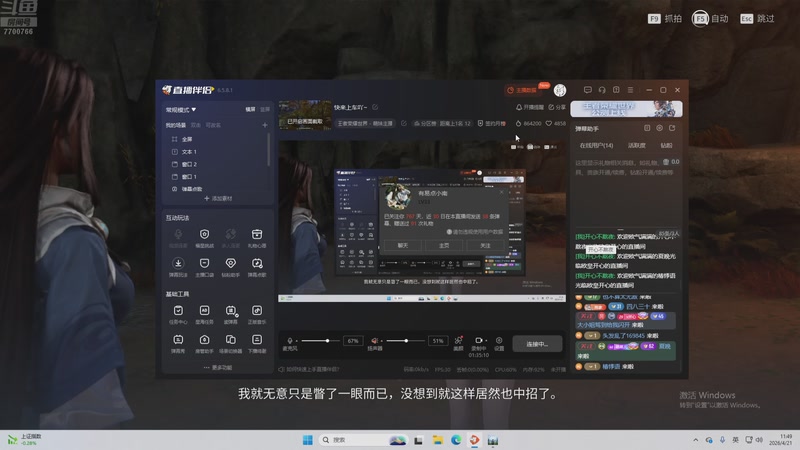Viewport: 800px width, 450px height.
Task: Open the 弹幕玩法 download-arrow icon
Action: (x=178, y=263)
